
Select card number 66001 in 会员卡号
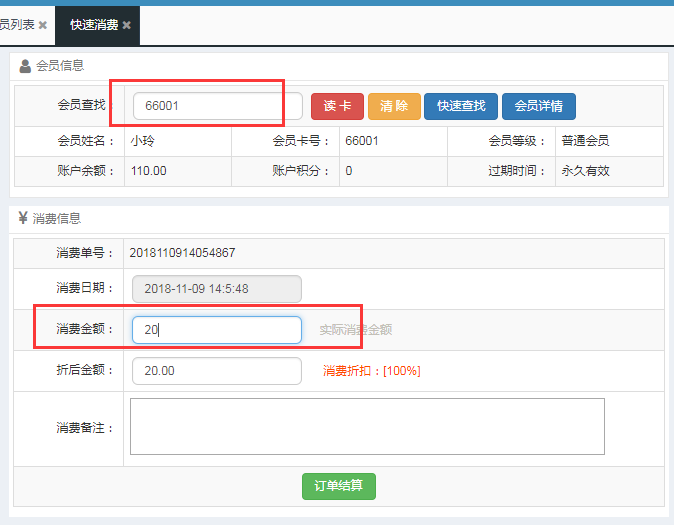(362, 141)
